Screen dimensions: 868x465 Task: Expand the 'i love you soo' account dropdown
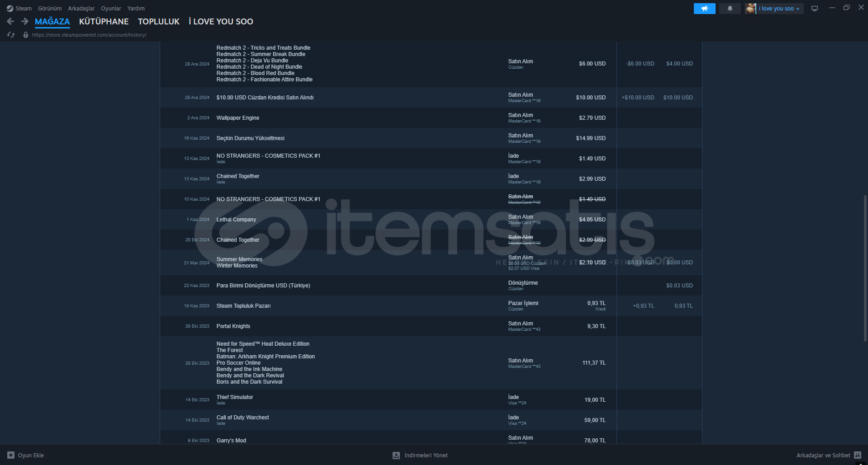pos(779,9)
